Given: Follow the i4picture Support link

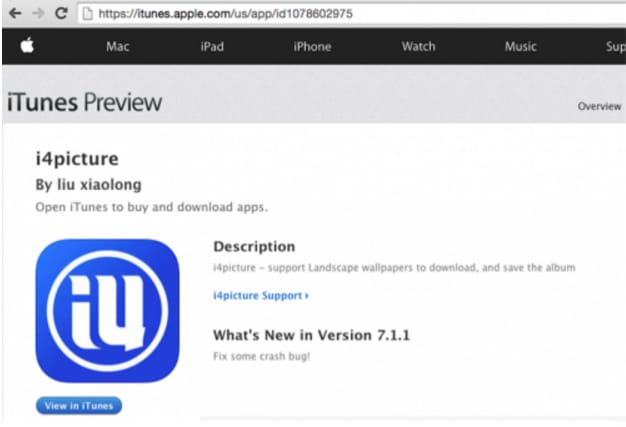Looking at the screenshot, I should tap(261, 296).
